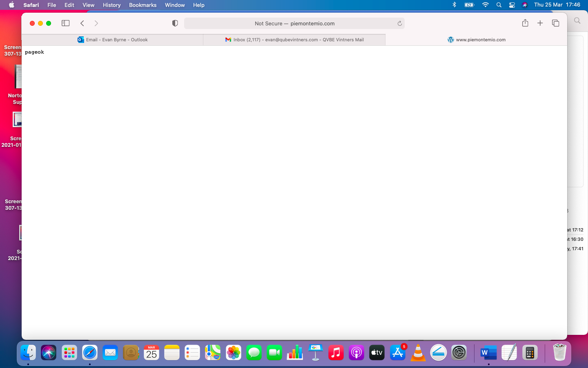Open the Bookmarks menu
Viewport: 588px width, 368px height.
[x=143, y=5]
